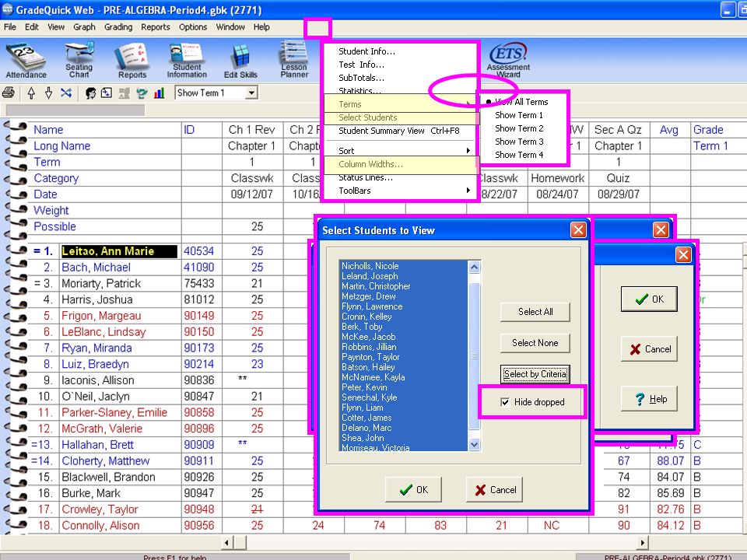
Task: Click the student list scroll-down arrow
Action: coord(474,445)
